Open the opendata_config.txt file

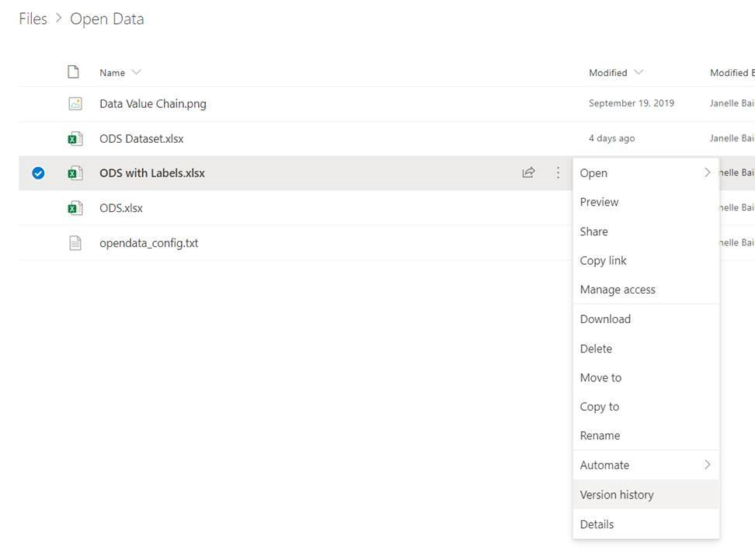coord(149,243)
